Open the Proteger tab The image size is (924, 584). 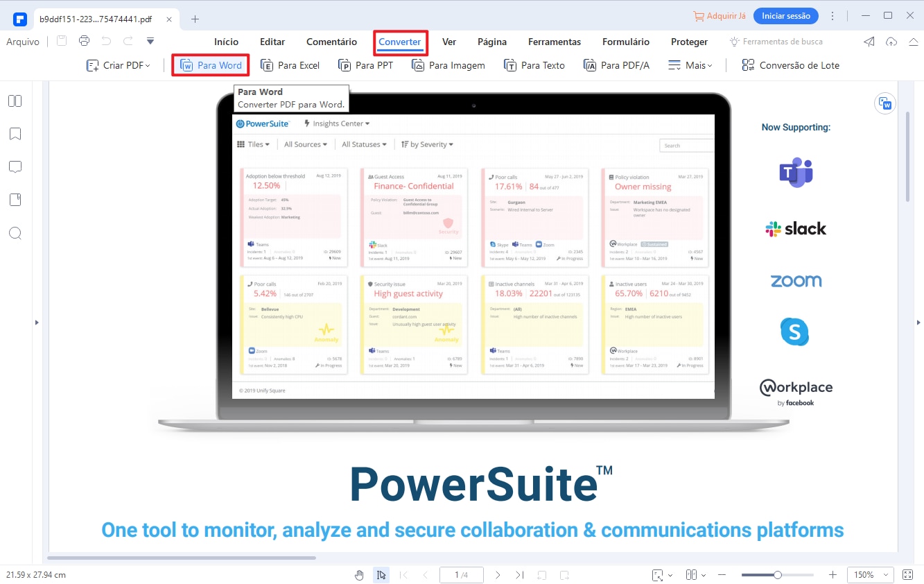point(689,42)
